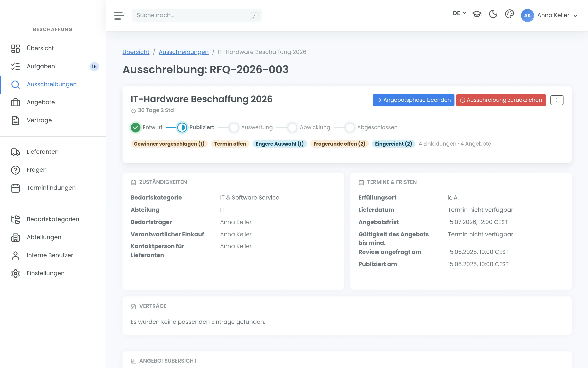This screenshot has height=368, width=588.
Task: Open the color palette theme icon
Action: [x=510, y=14]
